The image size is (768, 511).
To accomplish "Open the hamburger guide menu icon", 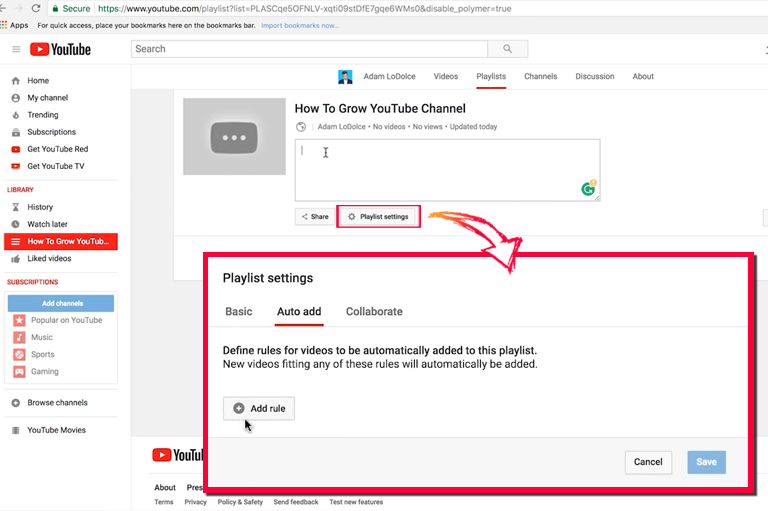I will [16, 49].
